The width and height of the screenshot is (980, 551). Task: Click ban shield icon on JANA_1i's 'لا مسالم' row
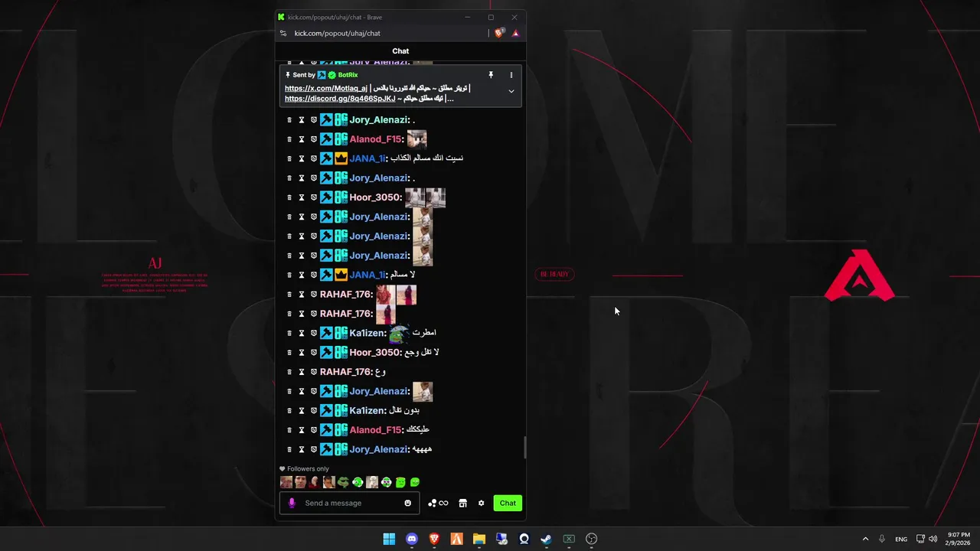[x=313, y=275]
